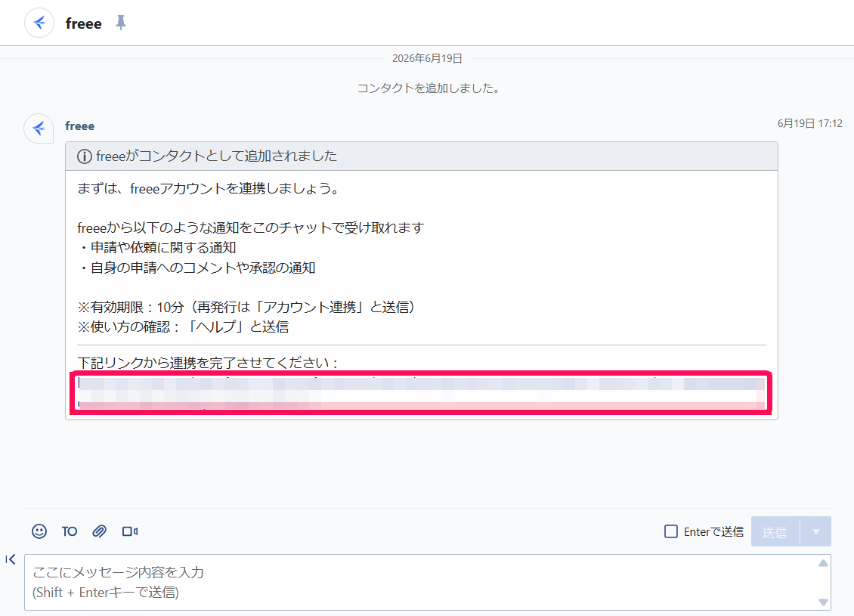Open the emoji picker
The height and width of the screenshot is (616, 854).
tap(39, 531)
